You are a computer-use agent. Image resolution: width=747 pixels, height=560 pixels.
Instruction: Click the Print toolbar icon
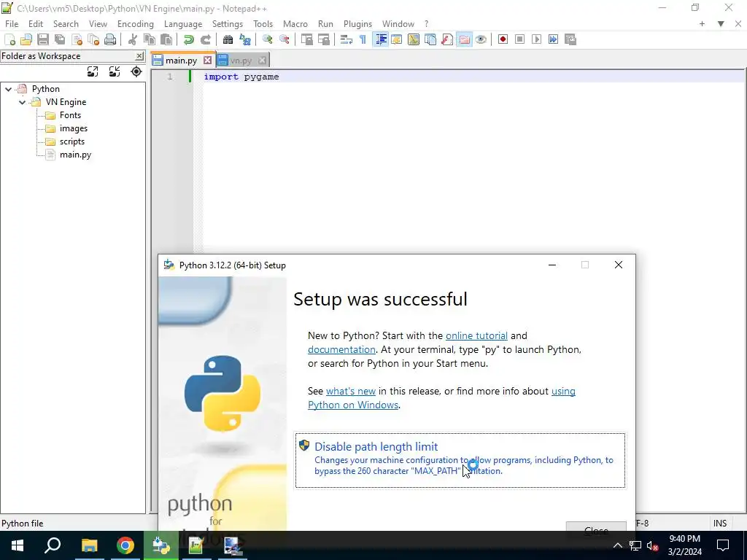(x=110, y=39)
